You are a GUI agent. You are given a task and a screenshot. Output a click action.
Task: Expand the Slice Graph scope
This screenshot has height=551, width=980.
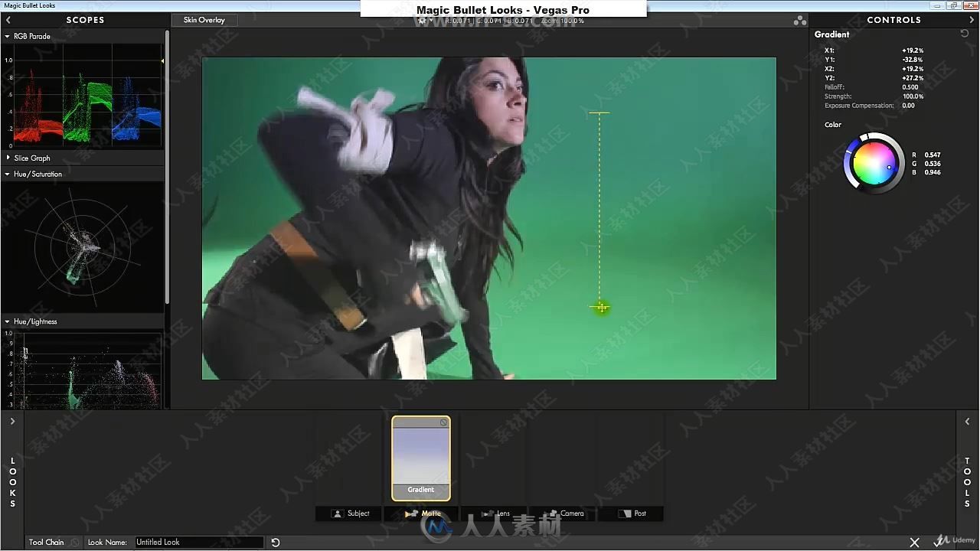click(x=8, y=158)
